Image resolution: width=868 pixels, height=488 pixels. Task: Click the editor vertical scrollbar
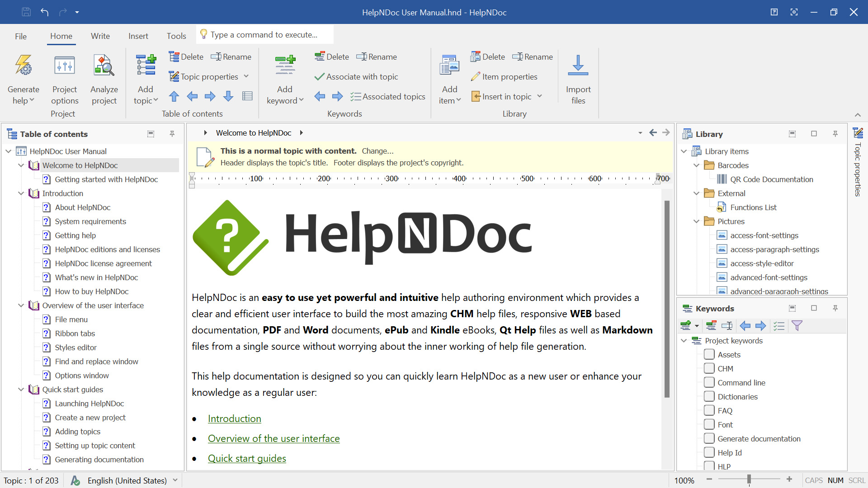pos(667,299)
